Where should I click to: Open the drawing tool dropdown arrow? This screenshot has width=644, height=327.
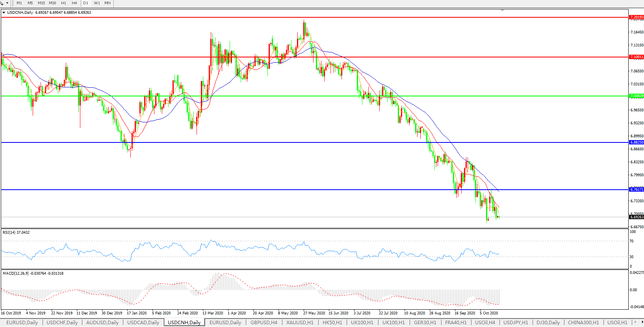(x=7, y=3)
